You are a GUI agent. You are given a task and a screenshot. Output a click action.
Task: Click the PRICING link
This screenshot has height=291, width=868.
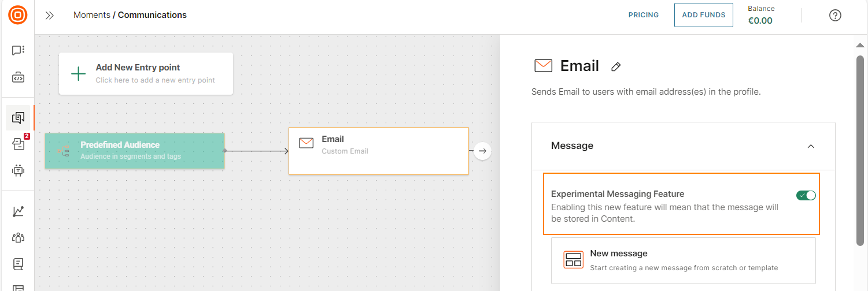click(x=644, y=15)
